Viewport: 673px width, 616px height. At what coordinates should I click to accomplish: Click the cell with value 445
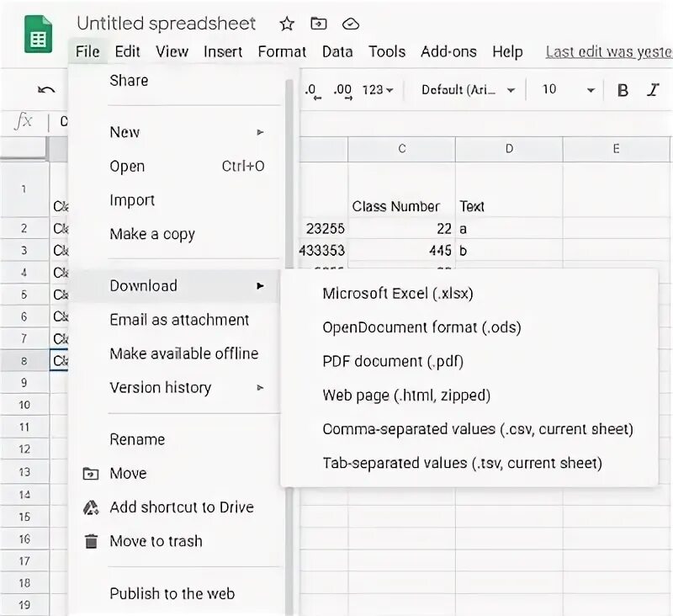(x=402, y=250)
